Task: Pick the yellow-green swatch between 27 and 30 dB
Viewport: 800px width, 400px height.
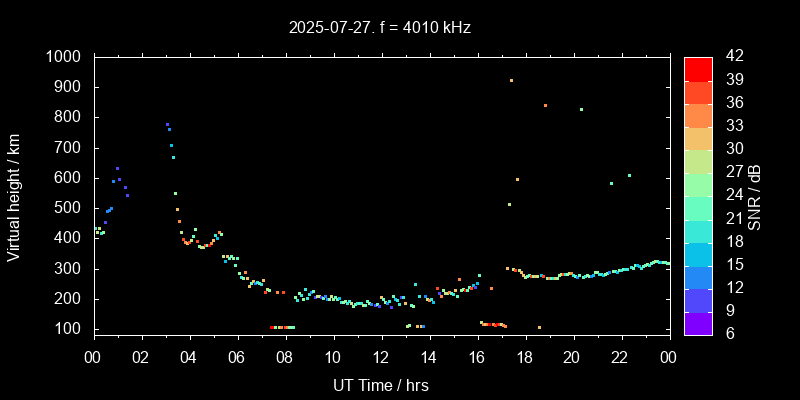Action: click(x=698, y=161)
